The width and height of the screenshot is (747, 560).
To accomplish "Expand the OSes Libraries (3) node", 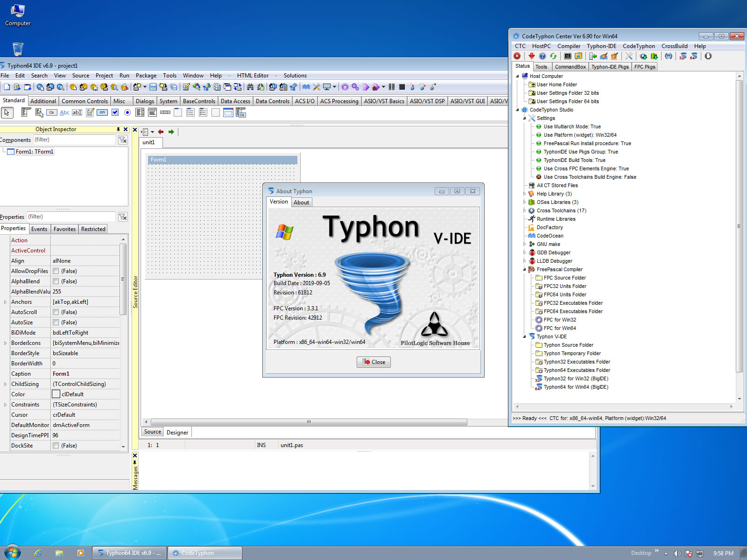I will coord(524,202).
